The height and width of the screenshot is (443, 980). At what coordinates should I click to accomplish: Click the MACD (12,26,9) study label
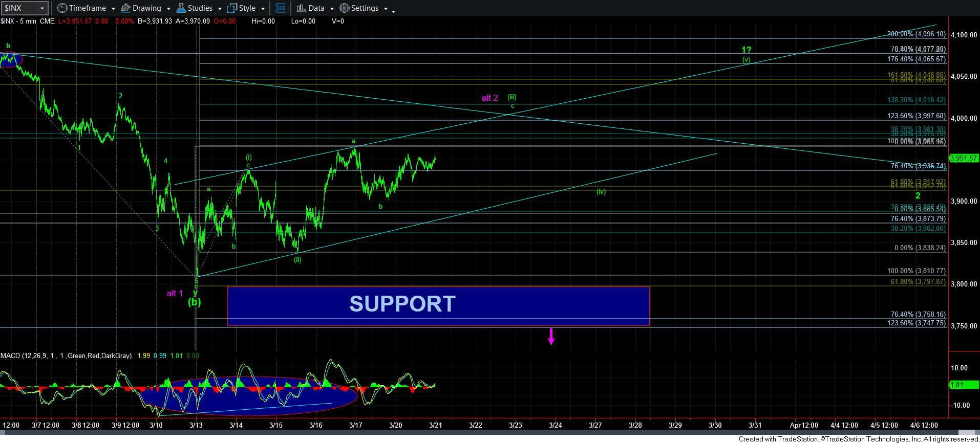pyautogui.click(x=66, y=356)
